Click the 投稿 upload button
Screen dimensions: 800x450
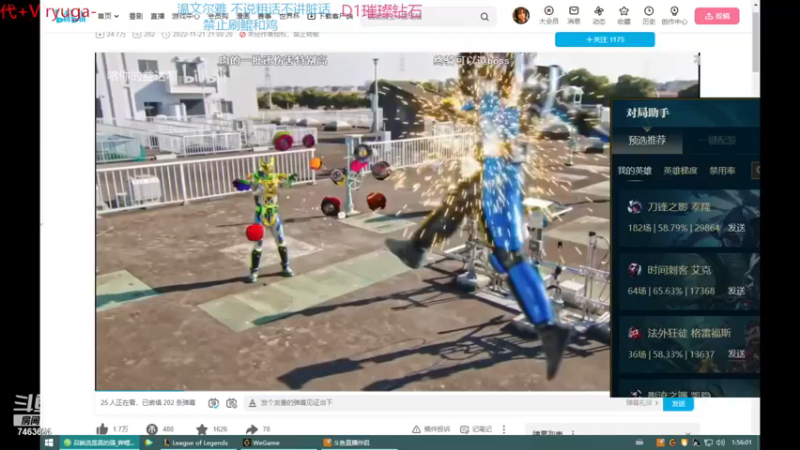pyautogui.click(x=717, y=16)
